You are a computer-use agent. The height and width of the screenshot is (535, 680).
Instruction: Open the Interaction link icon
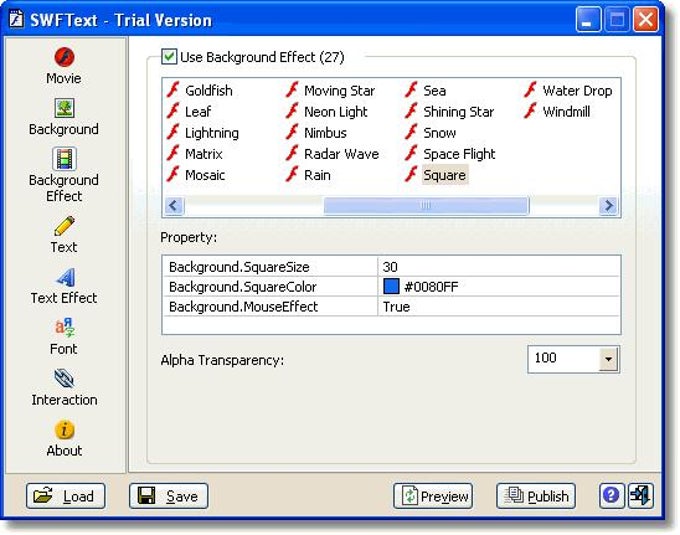pos(64,378)
